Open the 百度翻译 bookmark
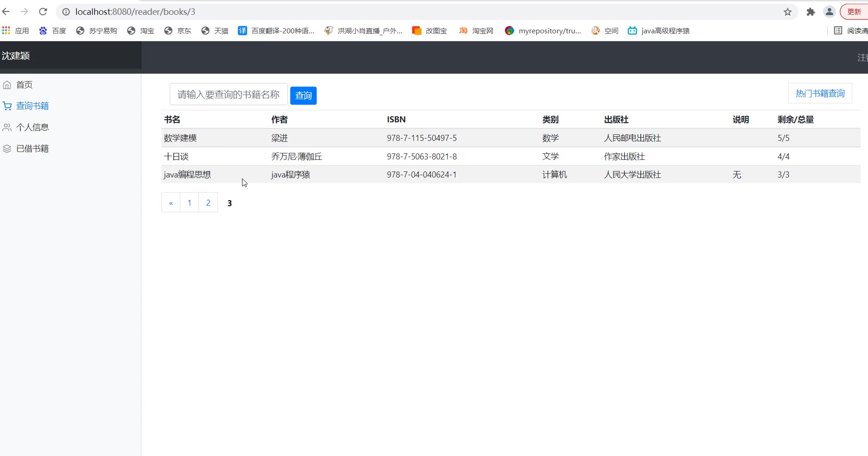Viewport: 868px width, 456px height. [x=276, y=31]
